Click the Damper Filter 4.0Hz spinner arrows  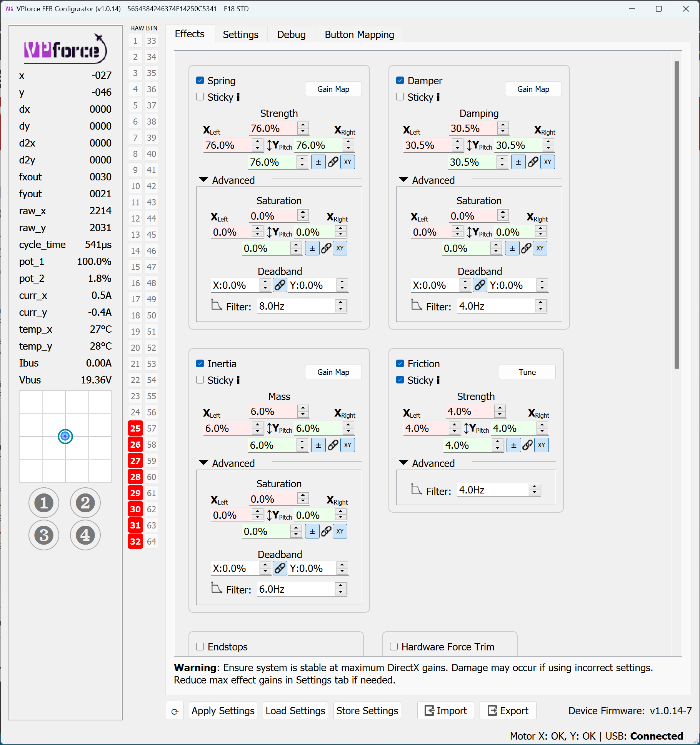pyautogui.click(x=541, y=306)
